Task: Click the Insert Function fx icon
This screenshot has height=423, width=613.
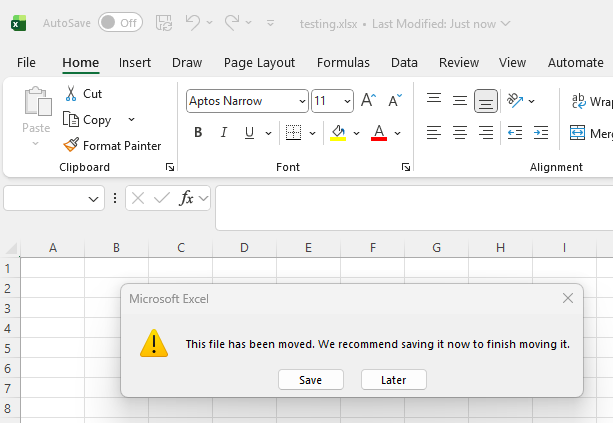Action: (186, 198)
